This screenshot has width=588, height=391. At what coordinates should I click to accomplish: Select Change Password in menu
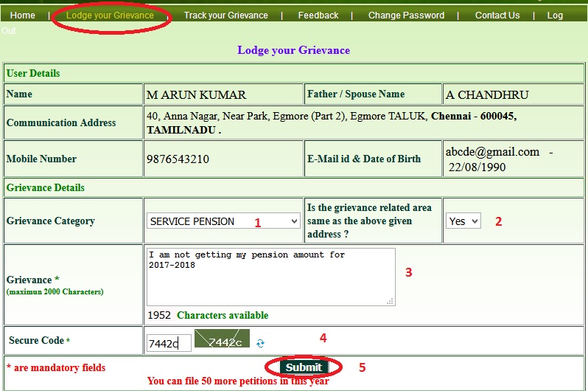pos(406,15)
